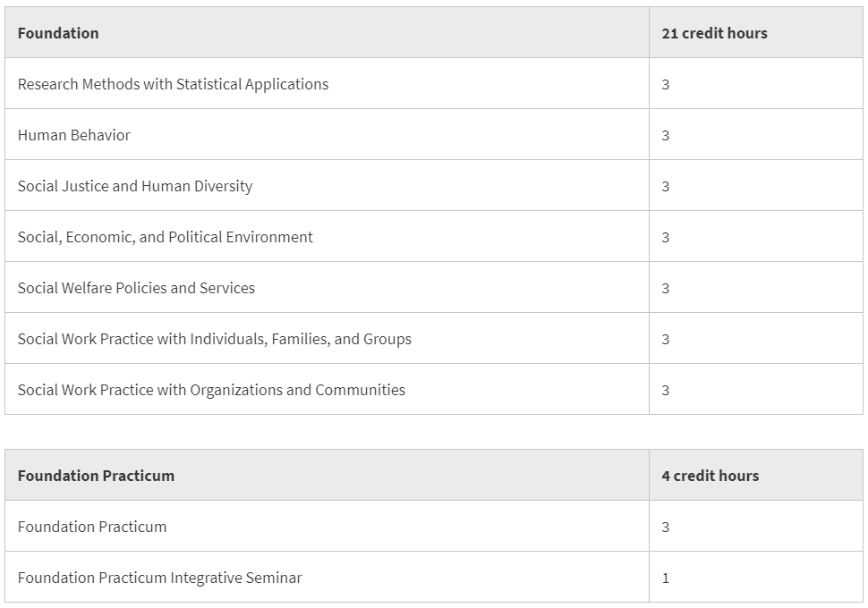Screen dimensions: 868x608
Task: Click the credit value for Human Behavior
Action: tap(666, 136)
